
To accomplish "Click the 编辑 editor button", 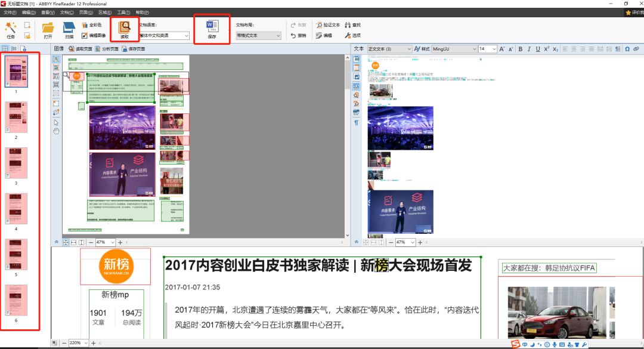I will coord(324,35).
